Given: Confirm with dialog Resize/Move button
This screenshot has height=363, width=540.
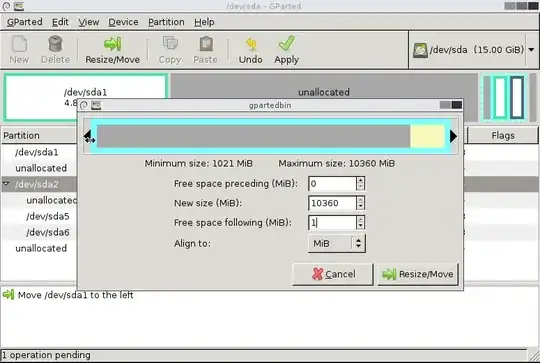Looking at the screenshot, I should 418,274.
